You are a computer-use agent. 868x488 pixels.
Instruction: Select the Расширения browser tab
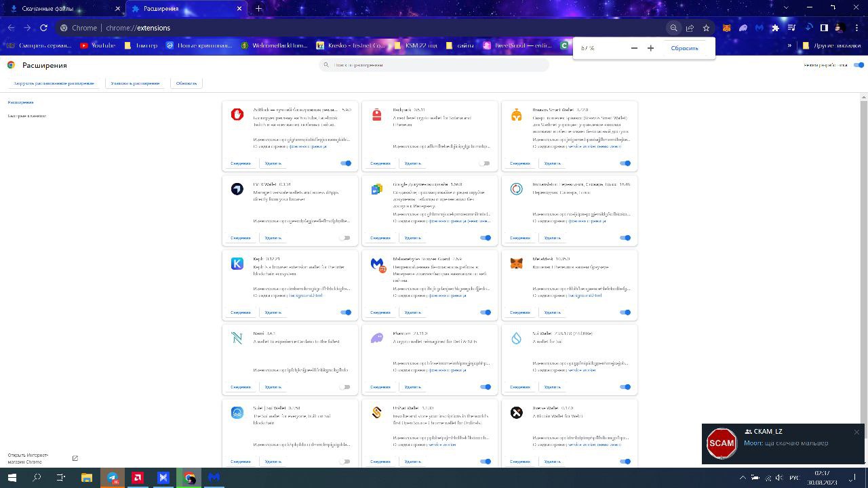(186, 9)
